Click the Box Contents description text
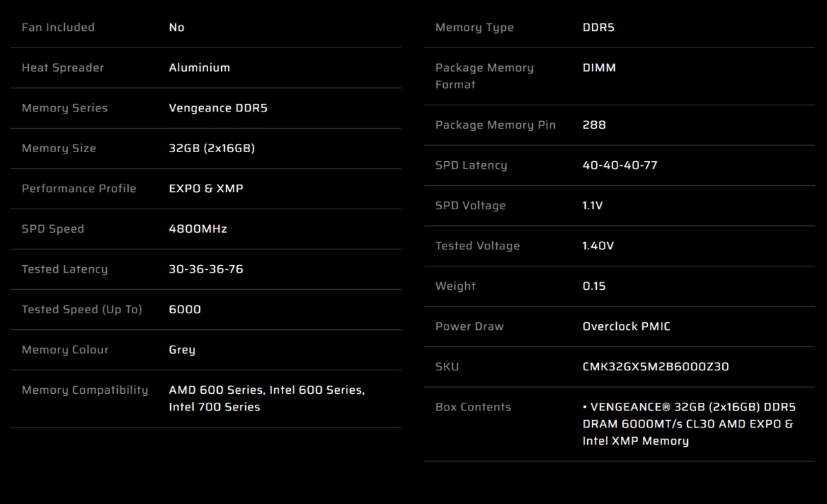Image resolution: width=827 pixels, height=504 pixels. (x=688, y=424)
